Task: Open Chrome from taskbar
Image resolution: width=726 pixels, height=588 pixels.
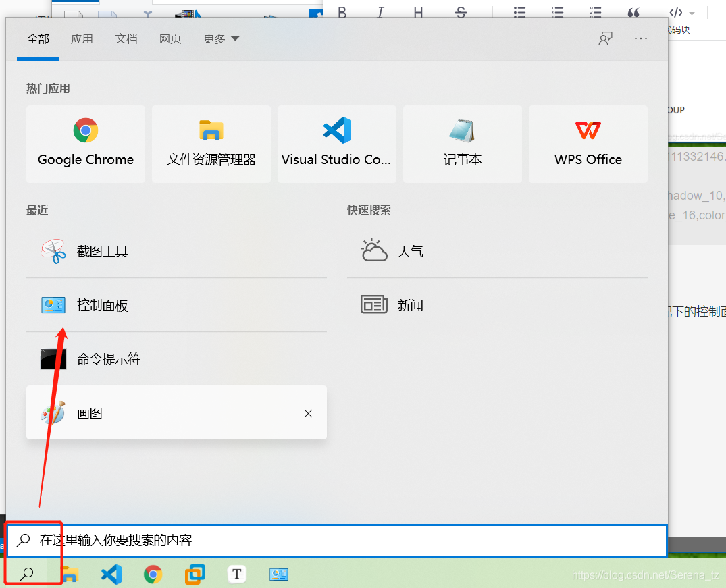Action: 153,574
